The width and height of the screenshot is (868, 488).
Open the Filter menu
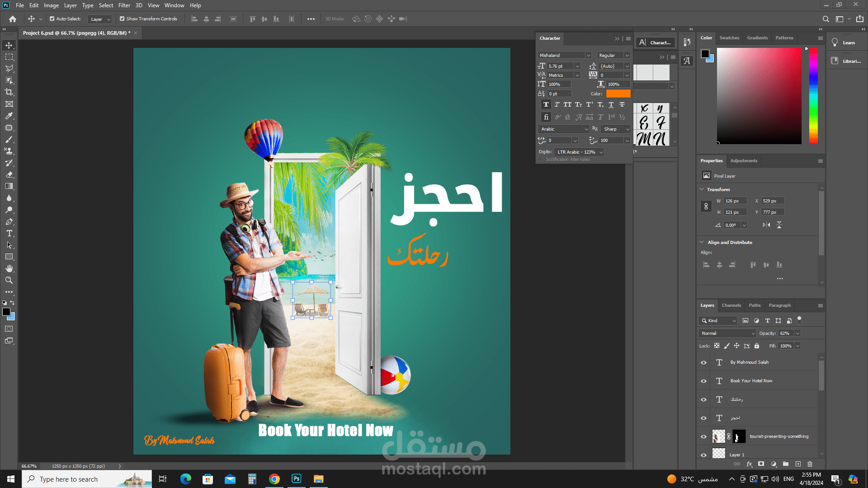pos(124,5)
